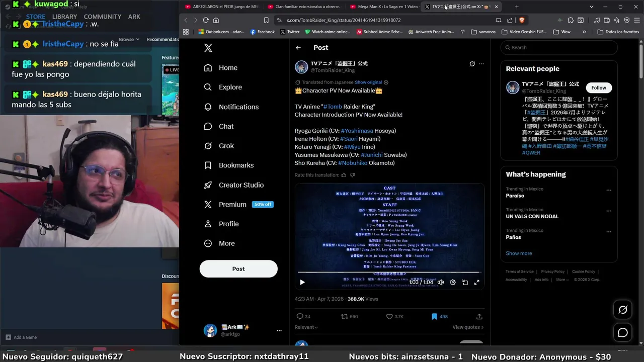Share the post via share icon
This screenshot has height=362, width=644.
[479, 316]
